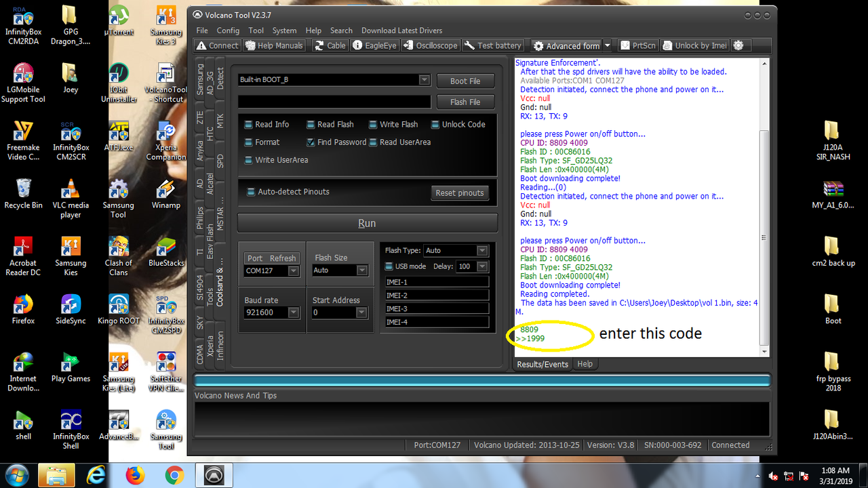Viewport: 868px width, 488px height.
Task: Switch to the Help tab below log
Action: point(585,364)
